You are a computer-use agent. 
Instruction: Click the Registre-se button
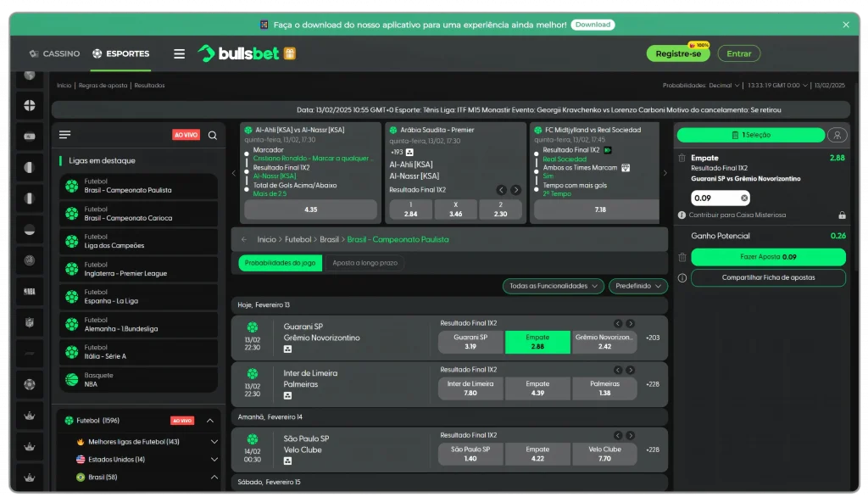678,53
